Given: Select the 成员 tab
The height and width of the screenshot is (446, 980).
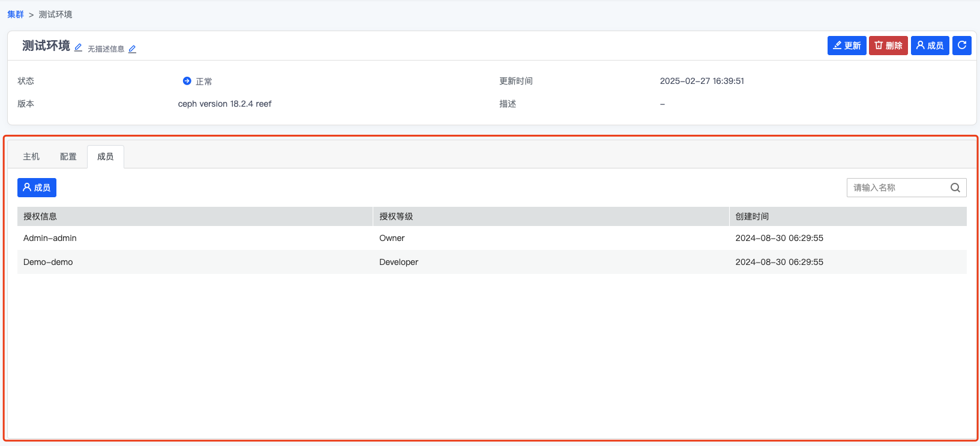Looking at the screenshot, I should coord(106,156).
